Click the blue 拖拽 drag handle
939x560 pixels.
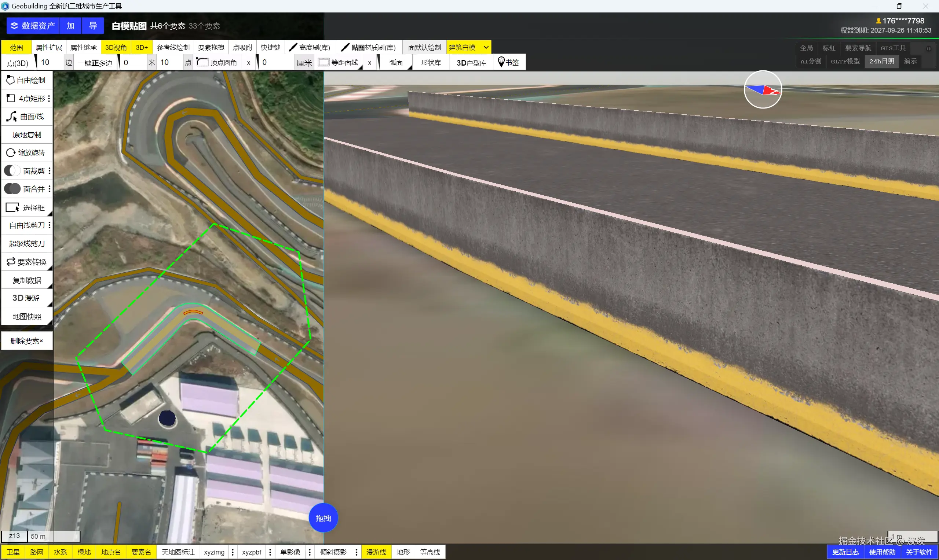pyautogui.click(x=323, y=518)
